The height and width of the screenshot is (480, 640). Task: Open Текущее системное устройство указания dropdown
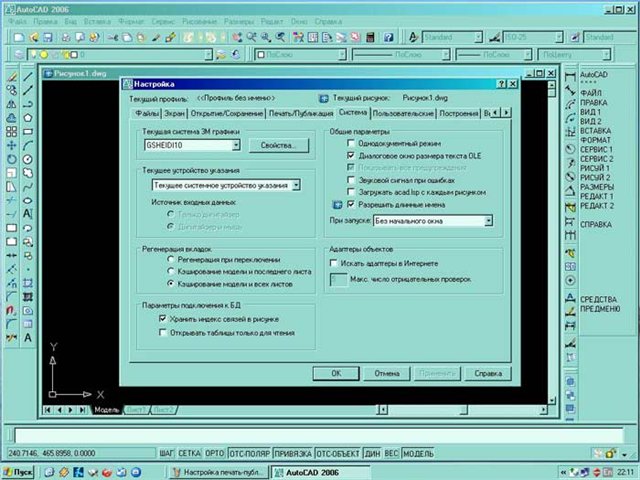point(297,185)
